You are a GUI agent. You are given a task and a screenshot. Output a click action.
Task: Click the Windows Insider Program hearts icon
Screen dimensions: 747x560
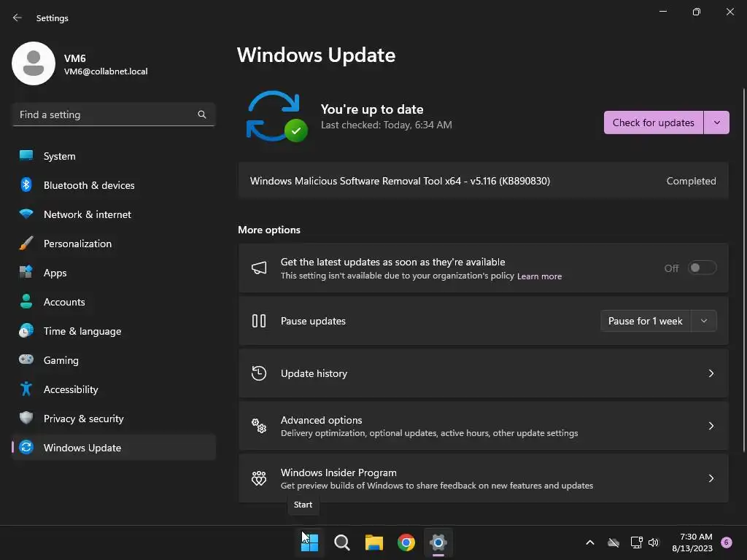[x=259, y=478]
